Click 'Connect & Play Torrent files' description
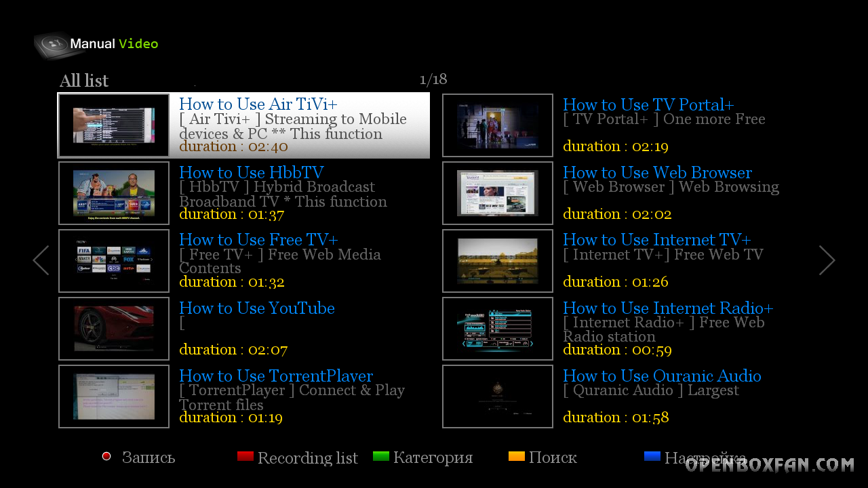 [292, 398]
